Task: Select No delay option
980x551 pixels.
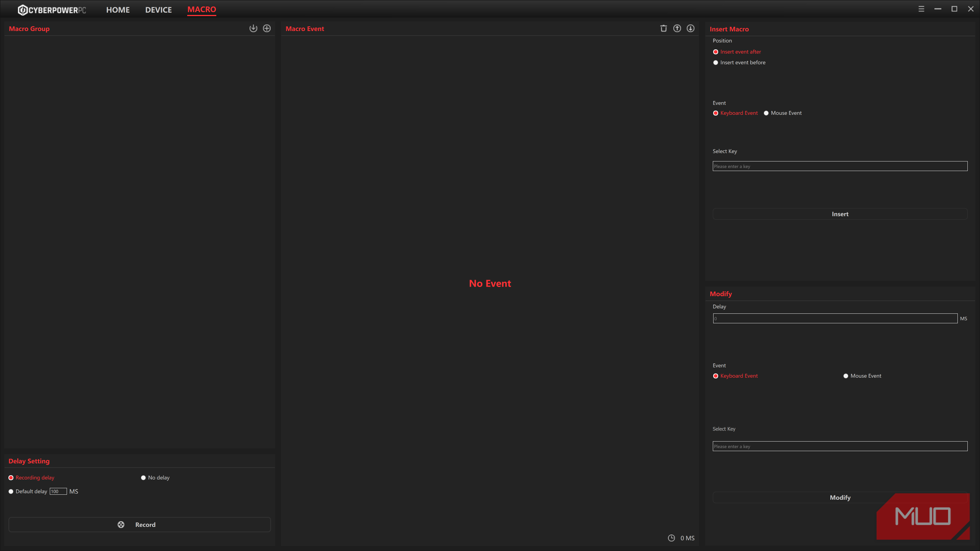Action: [144, 478]
